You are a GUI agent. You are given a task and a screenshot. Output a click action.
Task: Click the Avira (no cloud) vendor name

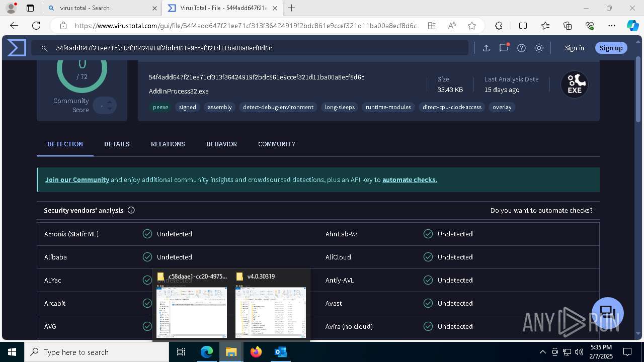click(x=349, y=326)
